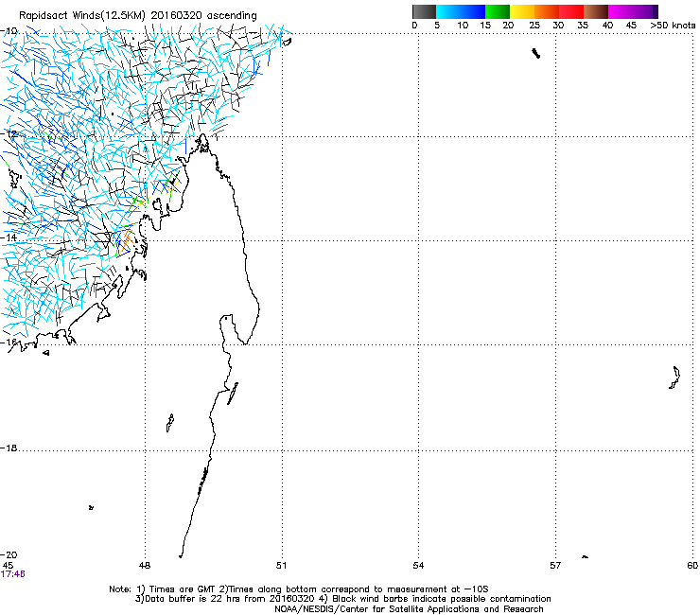Click the island outline on the right edge near 60E
Viewport: 700px width, 615px height.
tap(674, 378)
